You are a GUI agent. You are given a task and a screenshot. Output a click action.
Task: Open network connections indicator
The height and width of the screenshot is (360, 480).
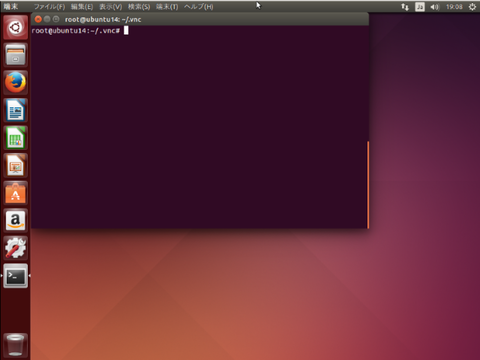[x=405, y=7]
